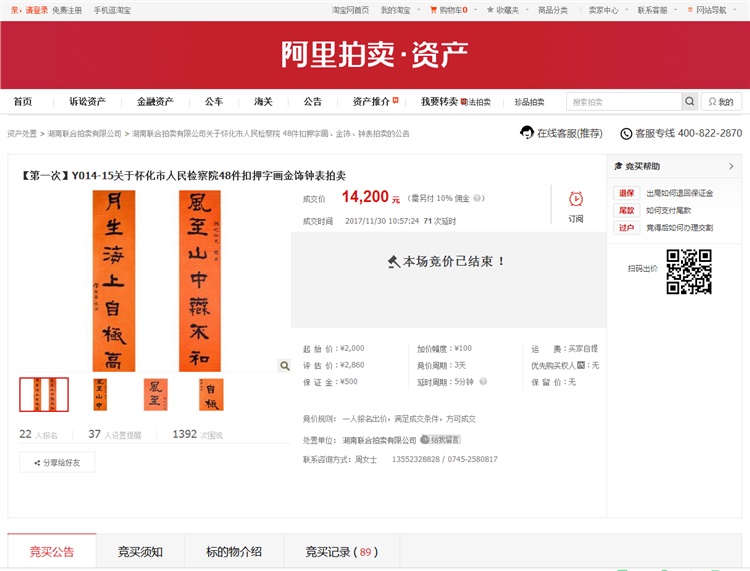The width and height of the screenshot is (750, 571).
Task: Scan the QR code image
Action: tap(688, 271)
